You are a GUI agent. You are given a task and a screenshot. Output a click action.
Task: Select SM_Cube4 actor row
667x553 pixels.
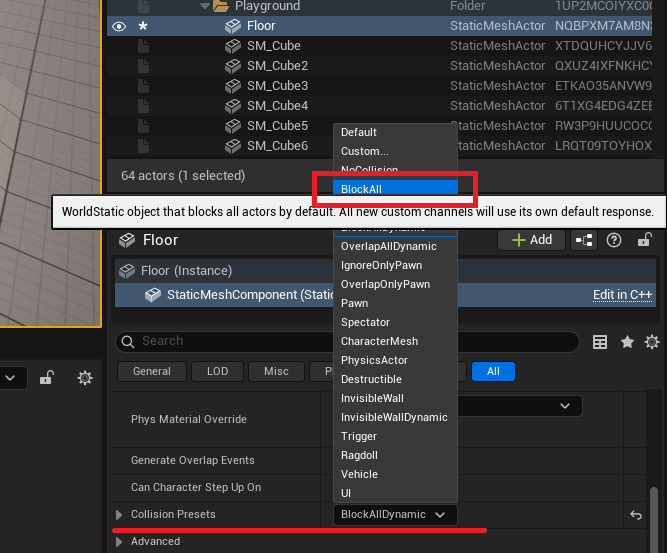click(379, 106)
